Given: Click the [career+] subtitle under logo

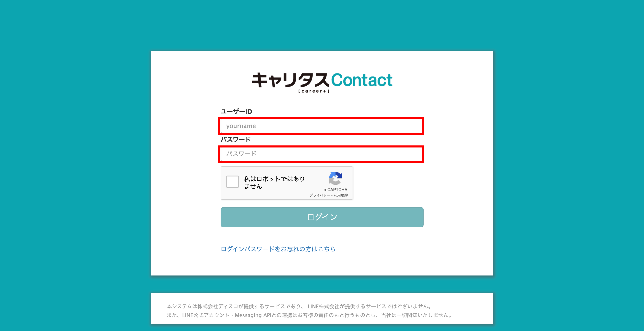Looking at the screenshot, I should pyautogui.click(x=314, y=91).
